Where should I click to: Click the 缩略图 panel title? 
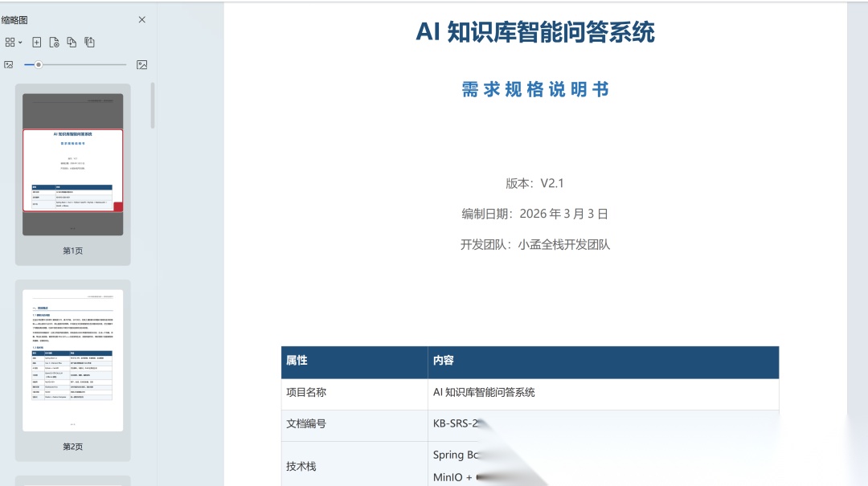14,20
